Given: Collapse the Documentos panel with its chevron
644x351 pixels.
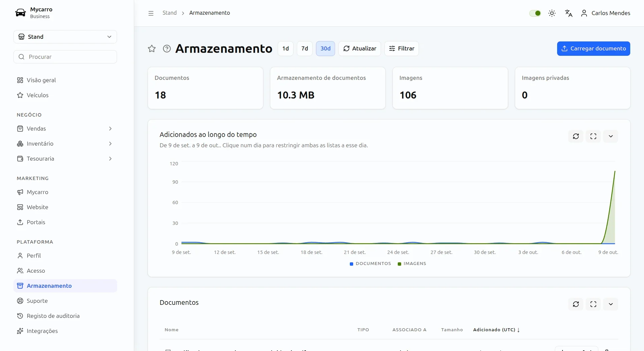Looking at the screenshot, I should coord(611,304).
